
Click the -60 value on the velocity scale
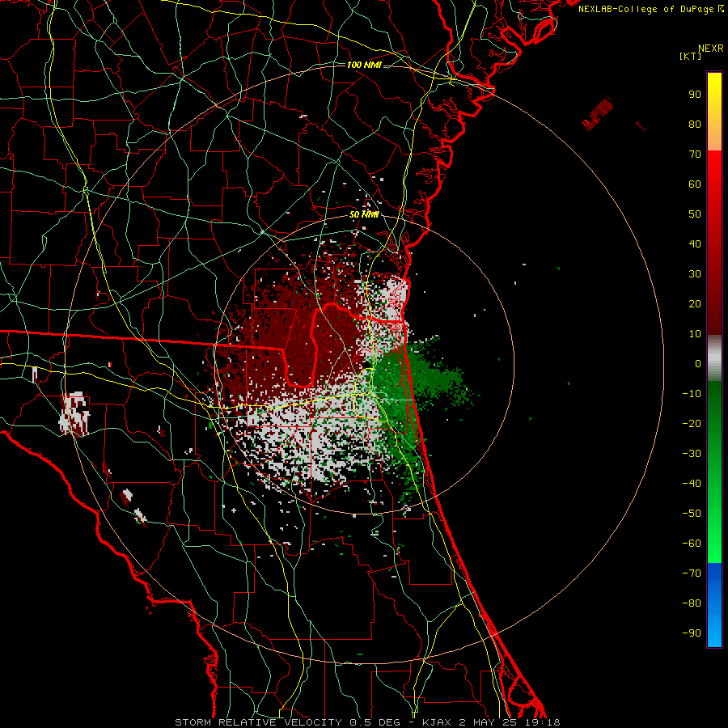[692, 544]
